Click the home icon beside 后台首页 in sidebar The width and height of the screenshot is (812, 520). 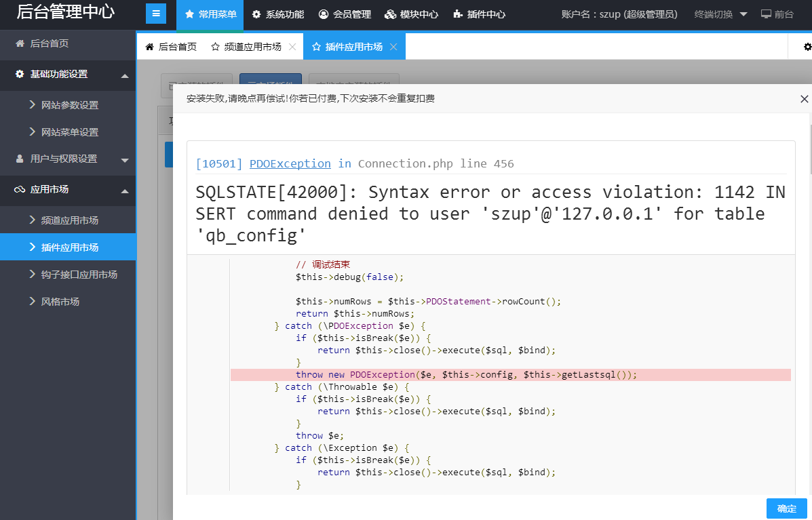coord(19,43)
